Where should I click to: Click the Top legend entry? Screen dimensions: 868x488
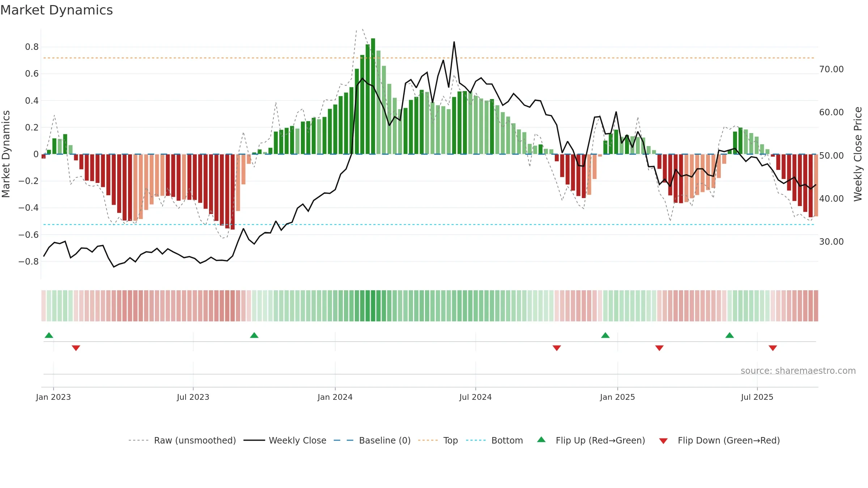pyautogui.click(x=438, y=440)
